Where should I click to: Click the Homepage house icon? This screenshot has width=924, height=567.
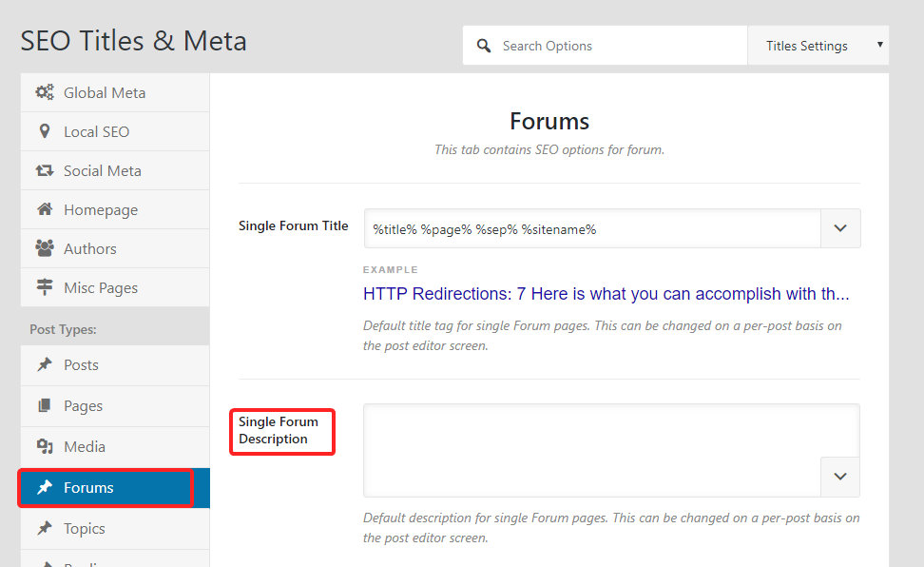click(45, 209)
